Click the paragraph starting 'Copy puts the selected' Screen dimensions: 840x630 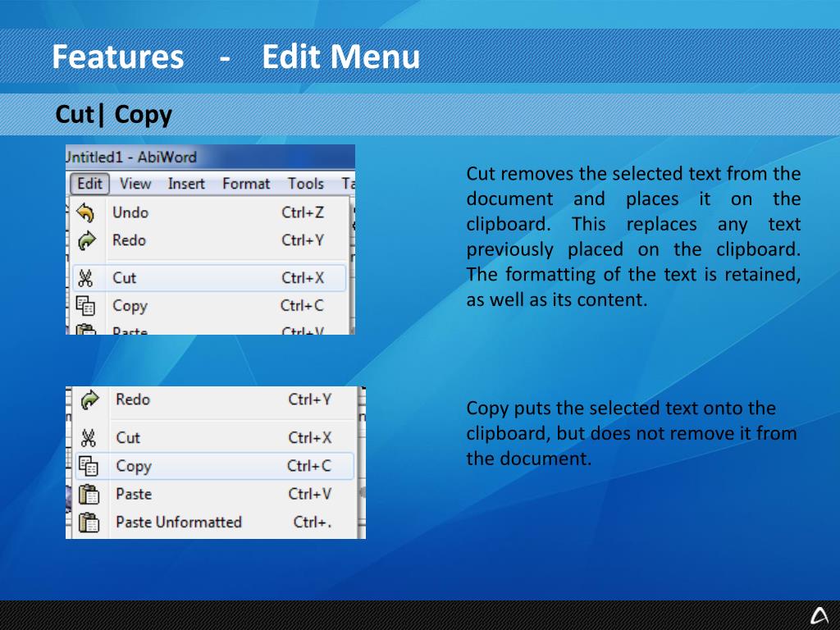[632, 433]
